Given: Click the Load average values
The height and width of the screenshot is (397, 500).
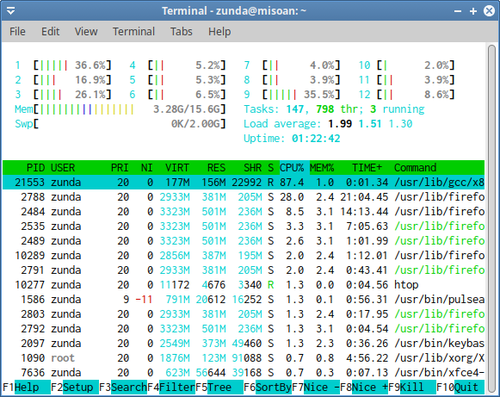Looking at the screenshot, I should pyautogui.click(x=370, y=124).
